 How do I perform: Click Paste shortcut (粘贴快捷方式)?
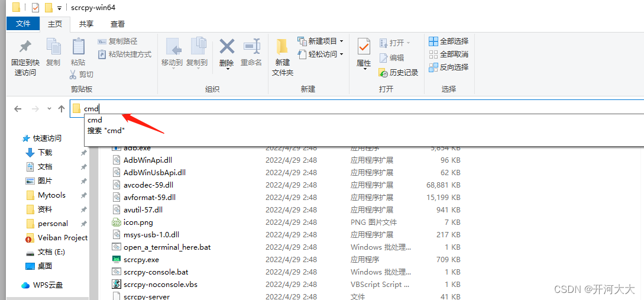pyautogui.click(x=125, y=54)
